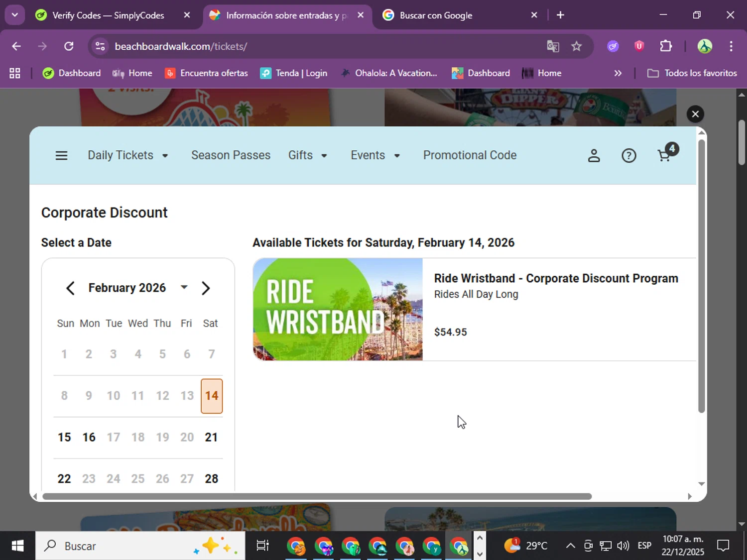Screen dimensions: 747x560
Task: Open a new browser tab
Action: pos(560,15)
